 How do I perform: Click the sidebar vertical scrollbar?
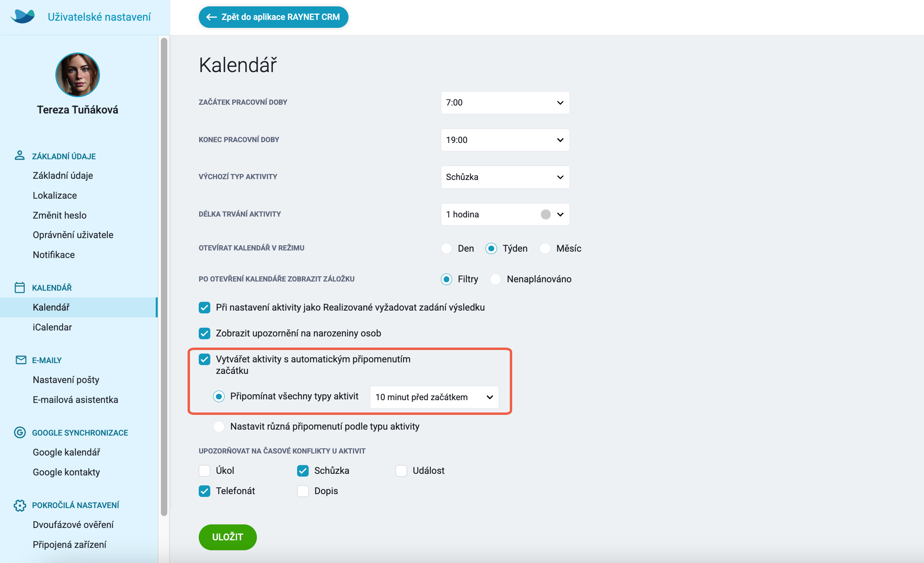[164, 277]
